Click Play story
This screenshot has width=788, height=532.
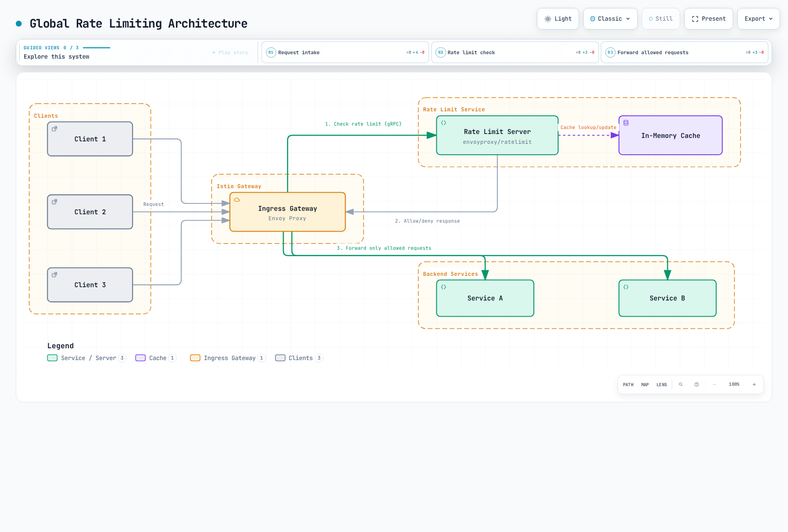230,52
